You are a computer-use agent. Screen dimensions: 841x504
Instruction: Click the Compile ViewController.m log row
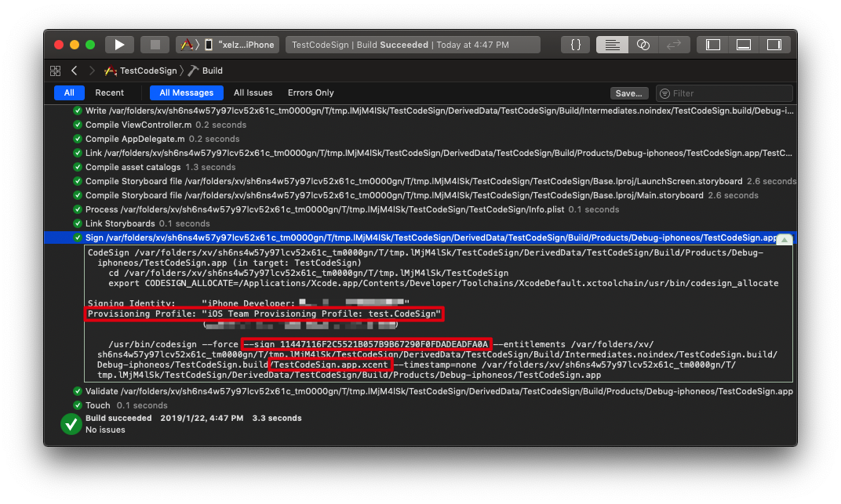pos(420,125)
